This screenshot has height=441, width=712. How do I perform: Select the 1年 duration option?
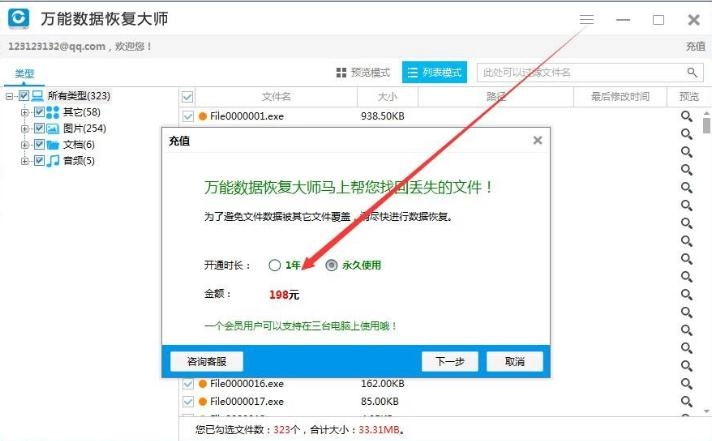pos(274,265)
